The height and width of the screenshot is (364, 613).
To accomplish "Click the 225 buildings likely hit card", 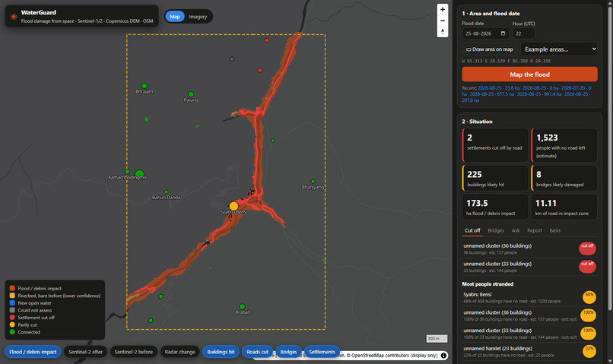I will [495, 178].
